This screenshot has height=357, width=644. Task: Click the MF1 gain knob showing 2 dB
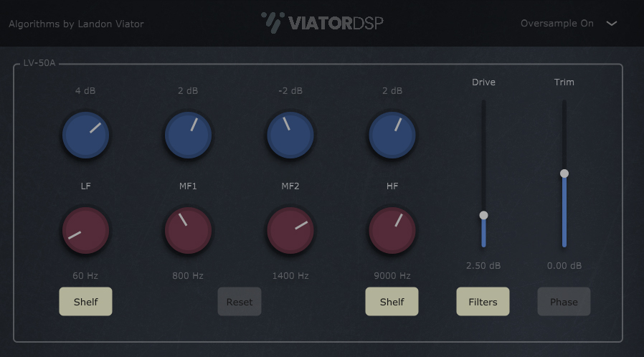coord(188,135)
